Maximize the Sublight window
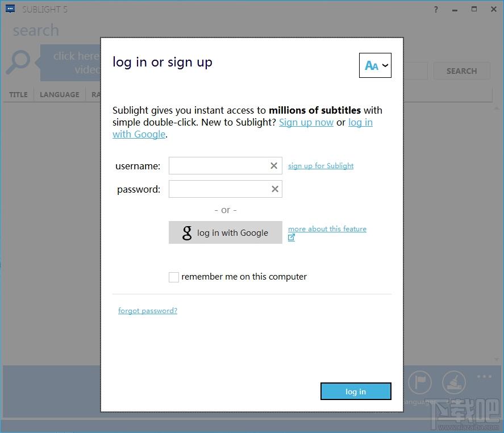This screenshot has width=504, height=433. click(x=474, y=9)
